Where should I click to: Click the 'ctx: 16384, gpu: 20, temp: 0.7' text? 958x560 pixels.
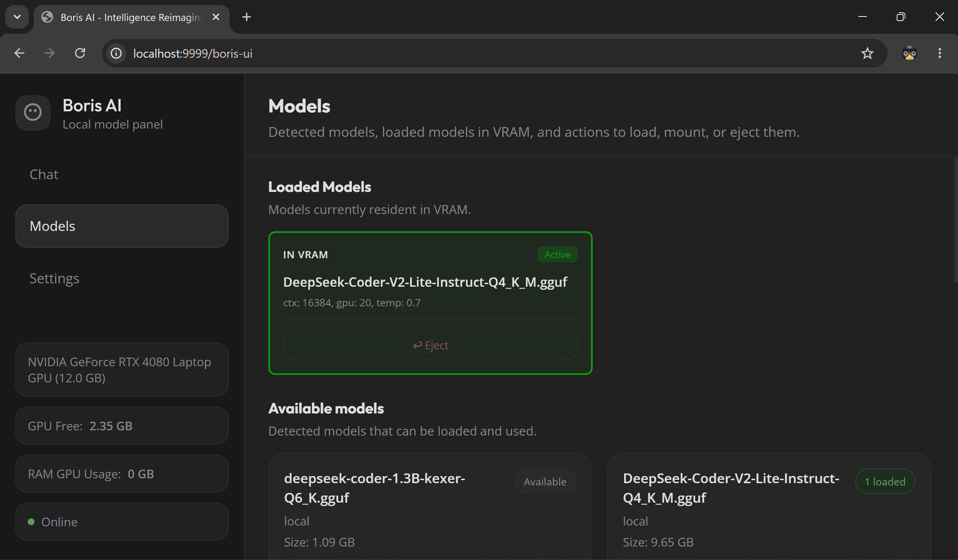352,302
